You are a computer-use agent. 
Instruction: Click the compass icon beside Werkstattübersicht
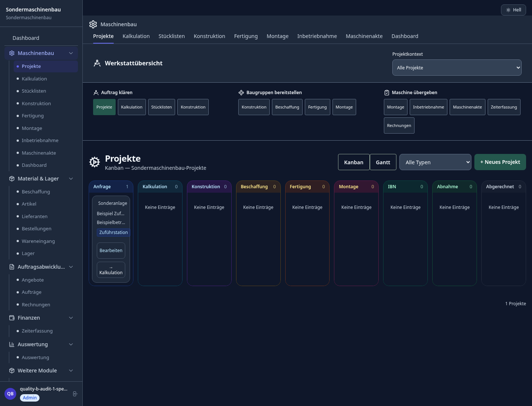pyautogui.click(x=97, y=63)
